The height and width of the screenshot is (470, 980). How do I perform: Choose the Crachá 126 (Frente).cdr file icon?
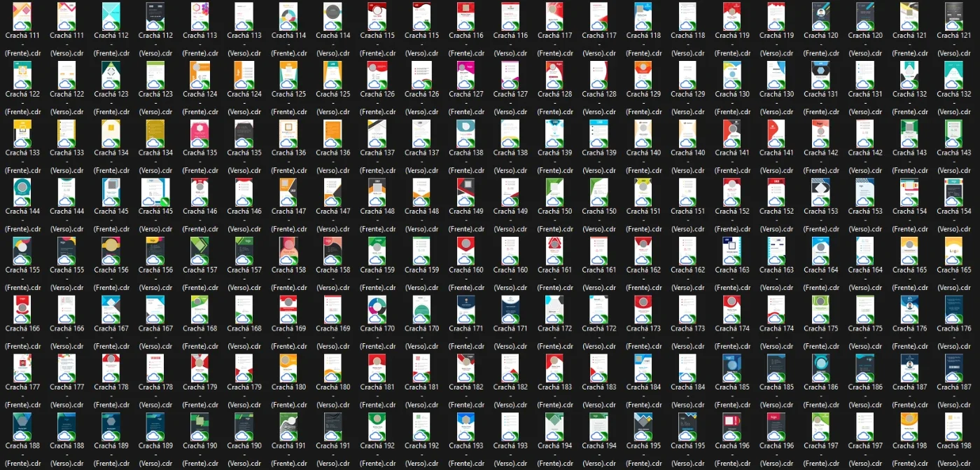pos(377,74)
